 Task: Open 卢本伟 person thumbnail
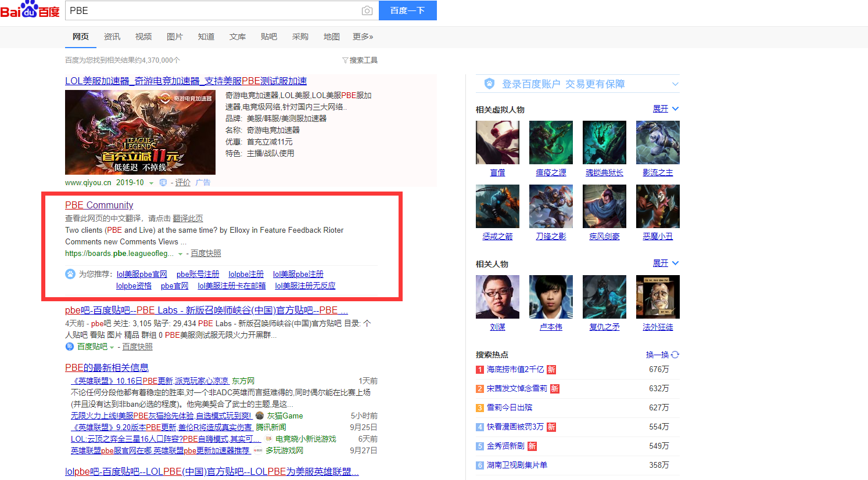point(551,297)
